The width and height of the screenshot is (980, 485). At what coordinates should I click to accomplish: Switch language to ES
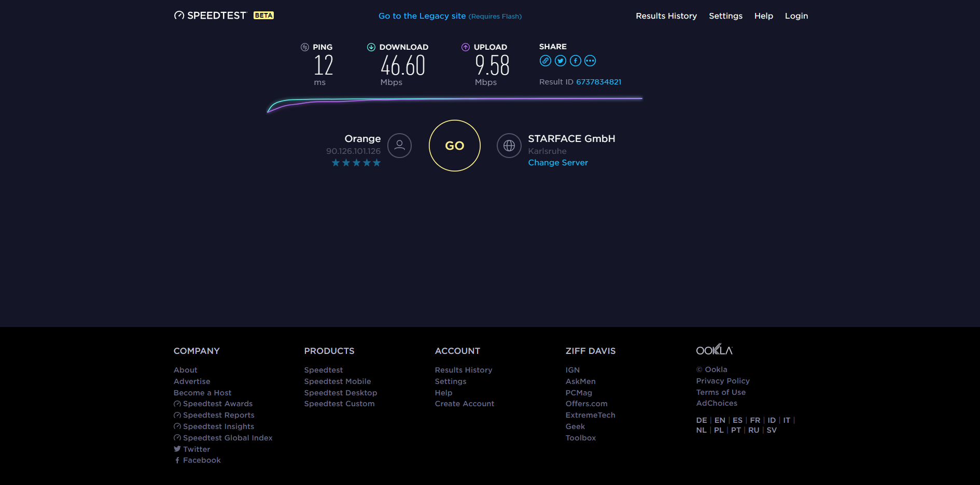point(737,420)
